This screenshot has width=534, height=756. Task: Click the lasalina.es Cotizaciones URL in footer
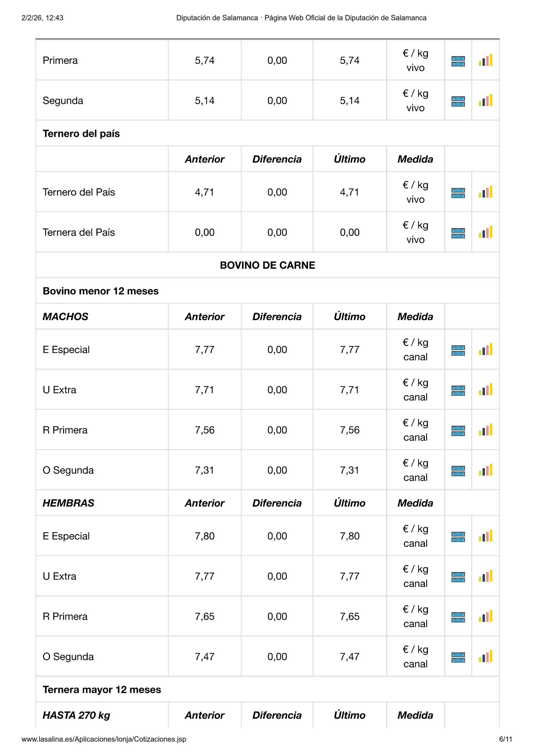(x=104, y=739)
